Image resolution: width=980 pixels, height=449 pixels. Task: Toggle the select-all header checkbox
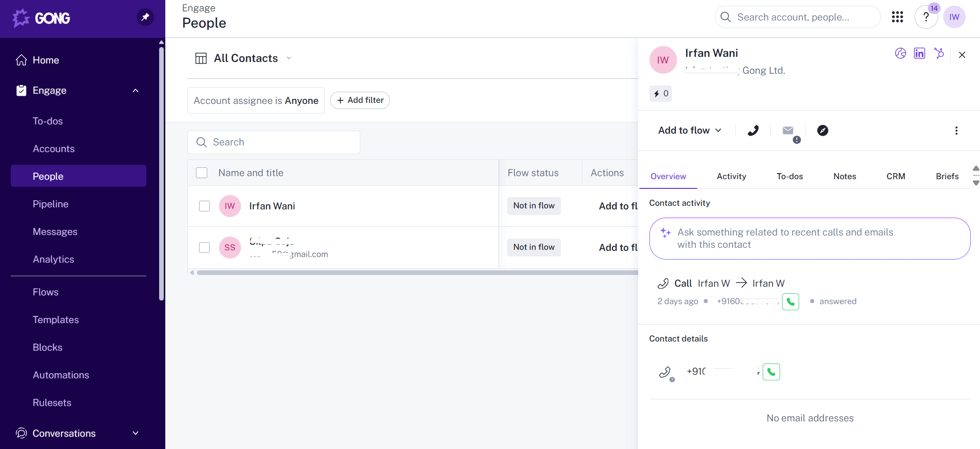click(x=202, y=173)
